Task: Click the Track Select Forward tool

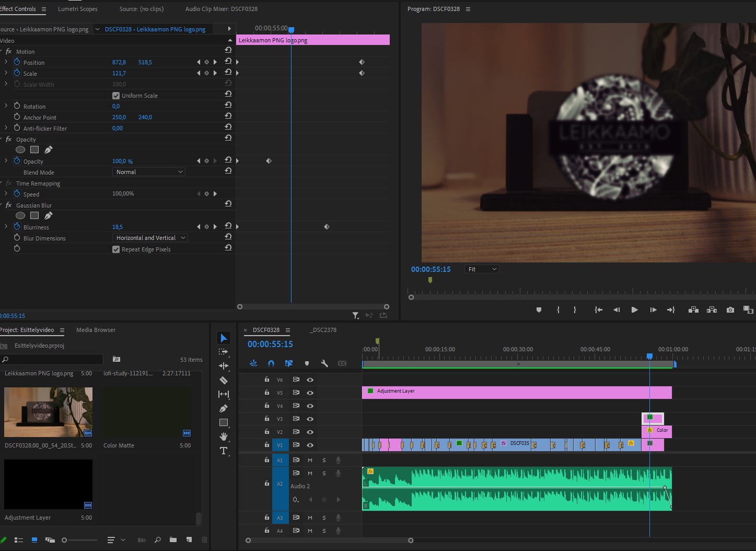Action: (224, 352)
